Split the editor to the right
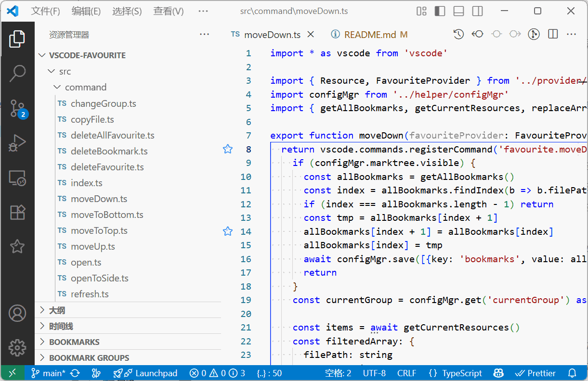The width and height of the screenshot is (588, 381). tap(553, 34)
